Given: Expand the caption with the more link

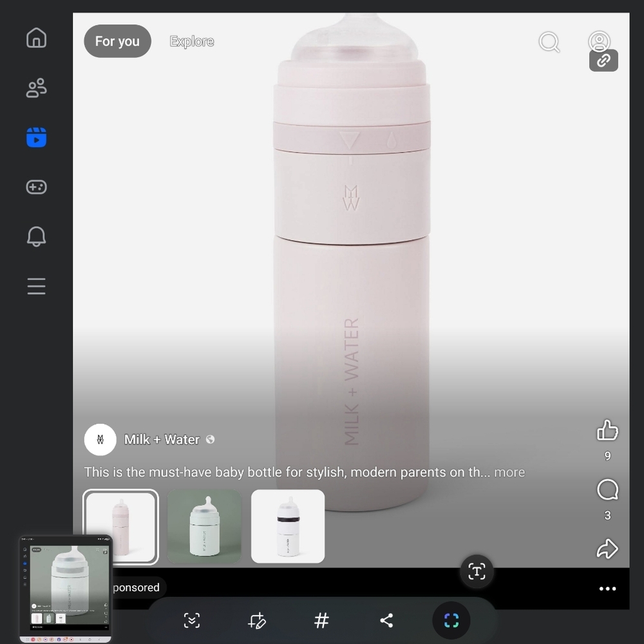Looking at the screenshot, I should coord(509,472).
